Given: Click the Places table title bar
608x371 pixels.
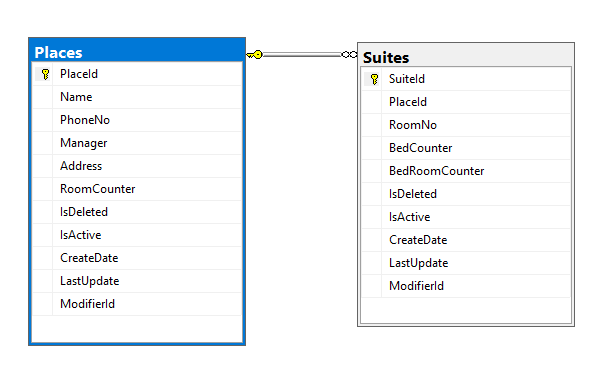Looking at the screenshot, I should click(x=137, y=51).
